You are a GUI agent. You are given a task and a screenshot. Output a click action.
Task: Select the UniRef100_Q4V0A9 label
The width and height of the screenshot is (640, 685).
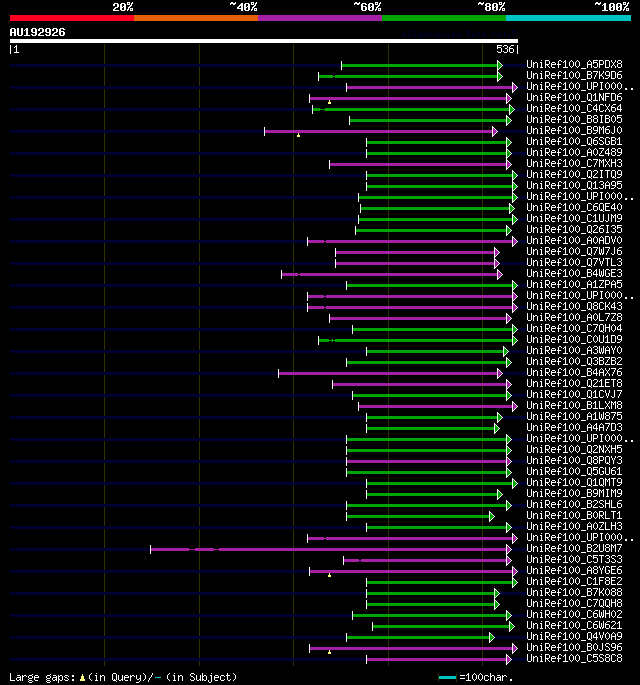[x=574, y=637]
